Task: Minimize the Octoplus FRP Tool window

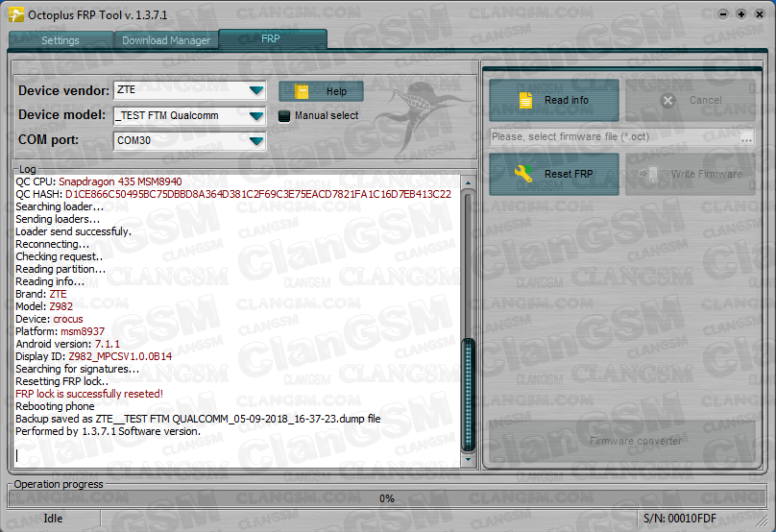Action: tap(723, 13)
